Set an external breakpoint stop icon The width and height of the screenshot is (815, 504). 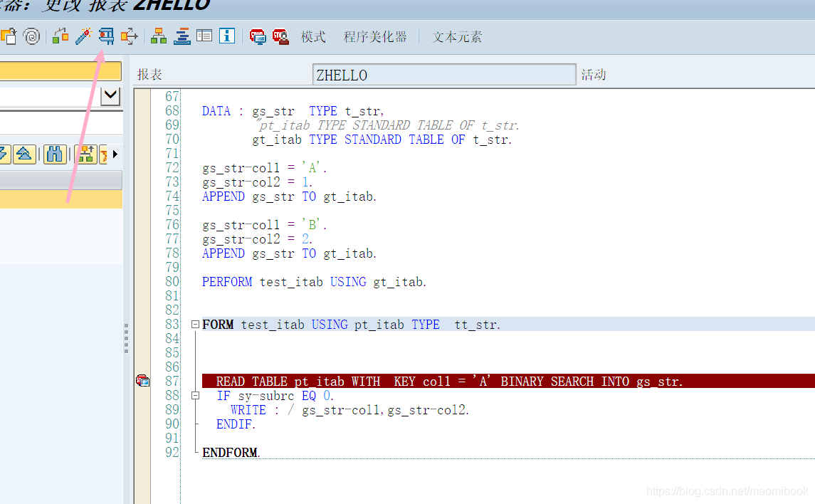tap(280, 36)
